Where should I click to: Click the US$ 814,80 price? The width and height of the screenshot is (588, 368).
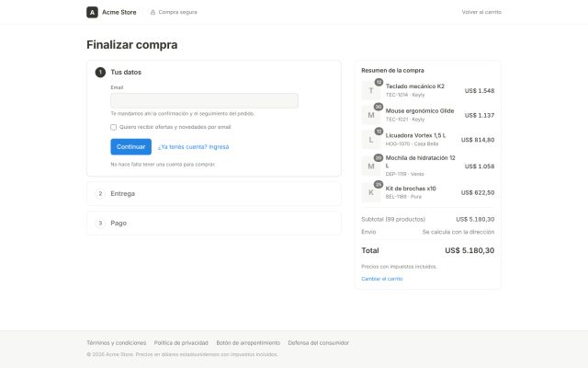[478, 140]
